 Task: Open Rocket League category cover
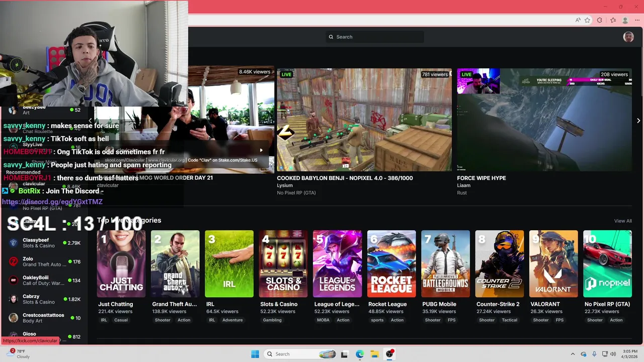point(391,263)
